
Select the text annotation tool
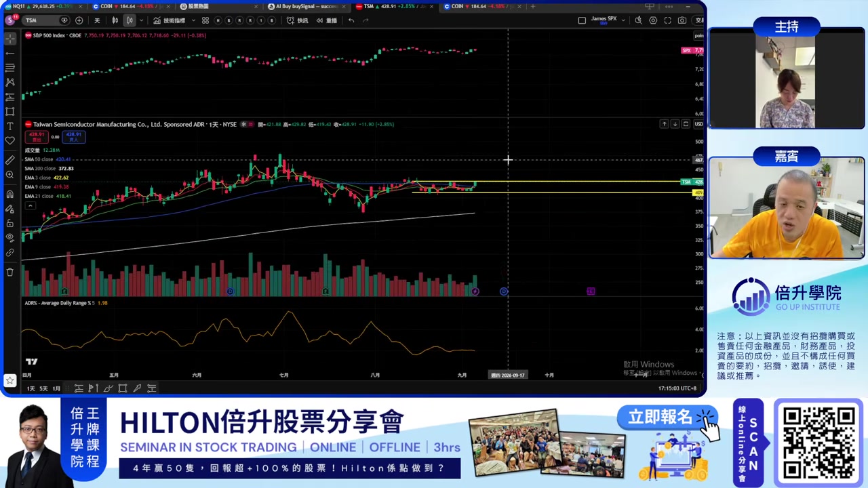[10, 126]
